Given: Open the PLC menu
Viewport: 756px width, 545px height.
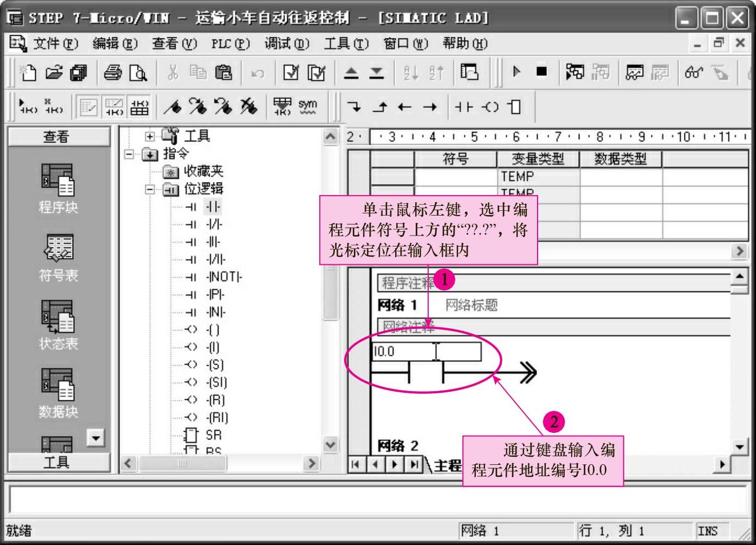Looking at the screenshot, I should 230,43.
